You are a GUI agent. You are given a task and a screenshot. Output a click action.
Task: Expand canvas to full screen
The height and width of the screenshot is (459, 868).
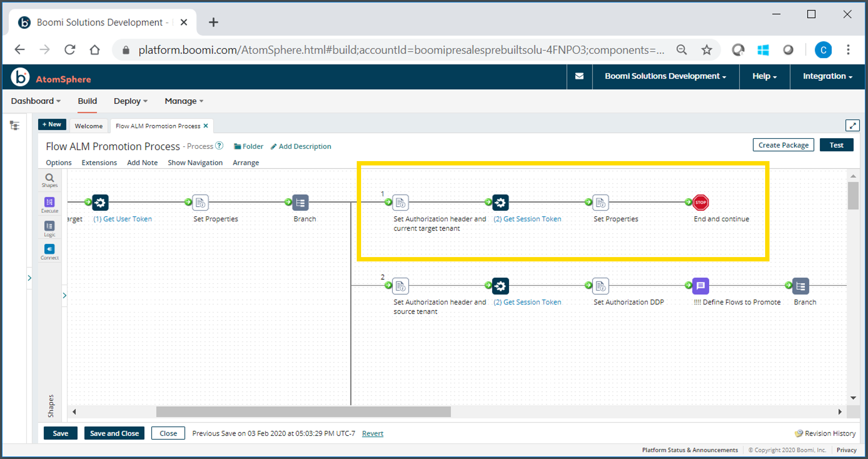852,125
